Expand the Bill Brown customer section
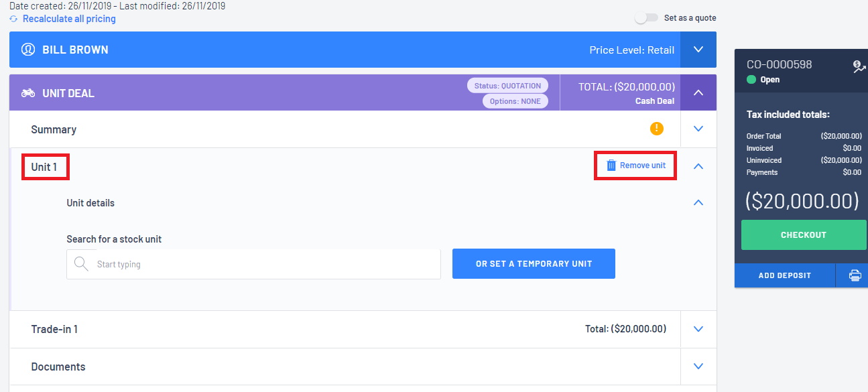868x392 pixels. pos(698,50)
